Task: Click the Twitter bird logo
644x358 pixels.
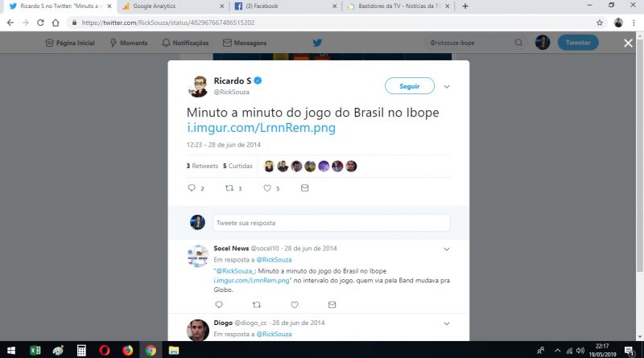Action: [317, 43]
